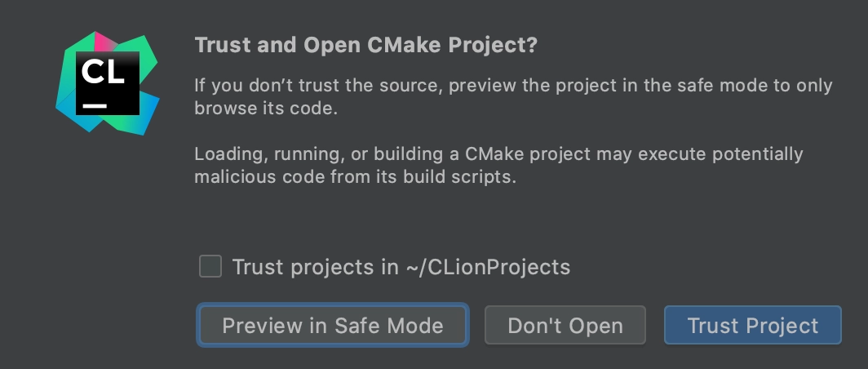Click the warning about potentially malicious build scripts
This screenshot has height=369, width=868.
[498, 165]
